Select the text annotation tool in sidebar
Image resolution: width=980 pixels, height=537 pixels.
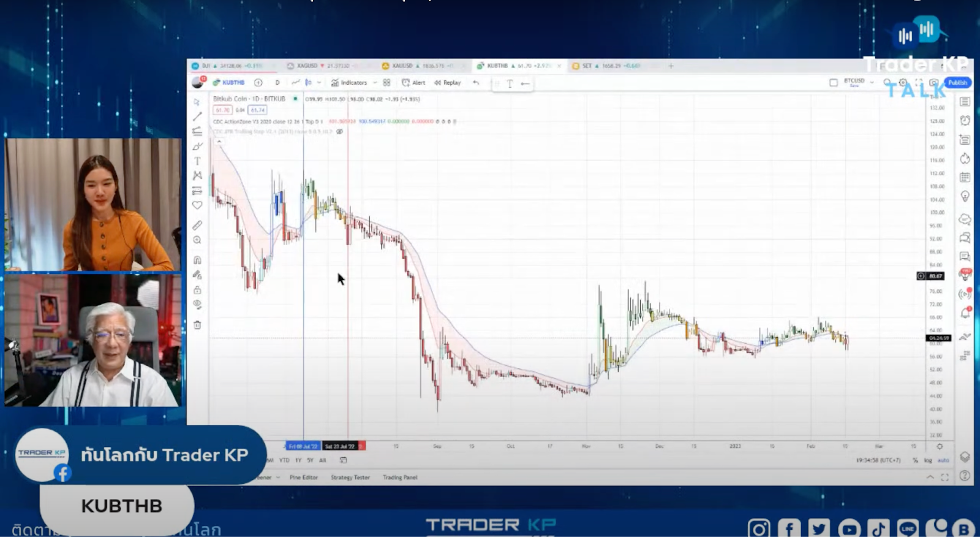197,161
